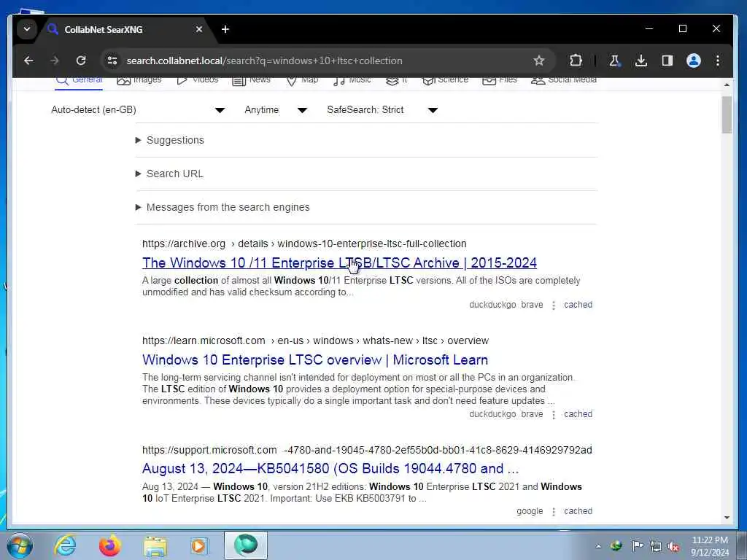The width and height of the screenshot is (747, 560).
Task: Open Chrome three-dot menu
Action: coord(718,61)
